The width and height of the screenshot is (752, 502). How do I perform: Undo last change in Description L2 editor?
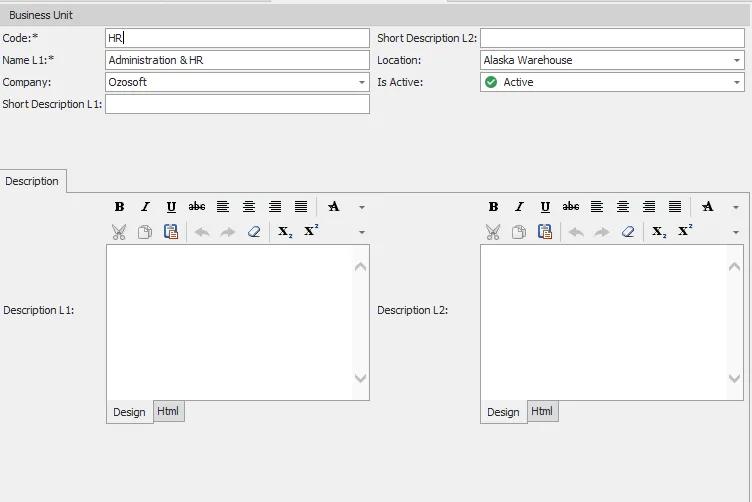pos(576,233)
